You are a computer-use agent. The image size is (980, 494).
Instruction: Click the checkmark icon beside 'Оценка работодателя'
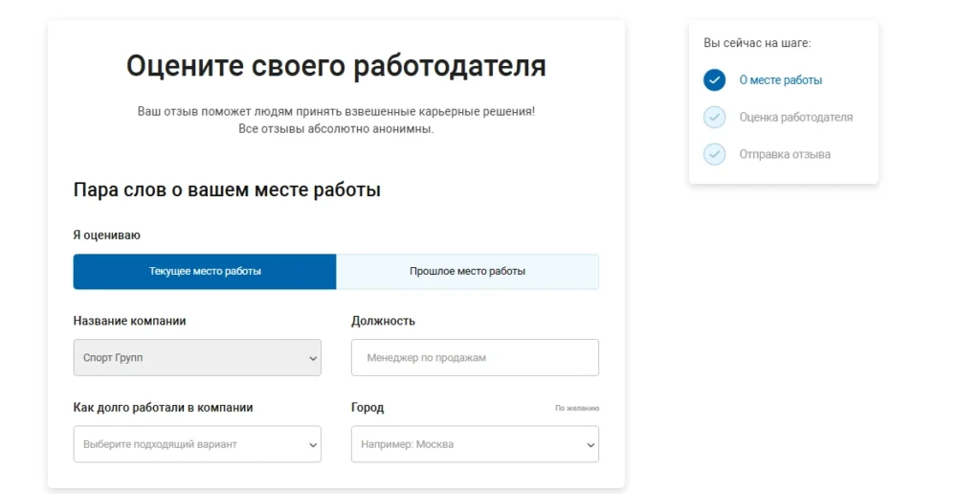point(714,117)
